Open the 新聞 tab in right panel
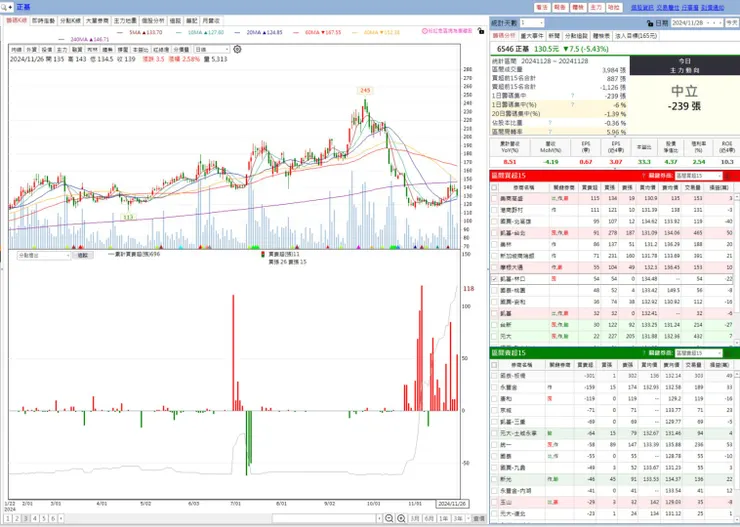The height and width of the screenshot is (527, 740). pyautogui.click(x=554, y=36)
